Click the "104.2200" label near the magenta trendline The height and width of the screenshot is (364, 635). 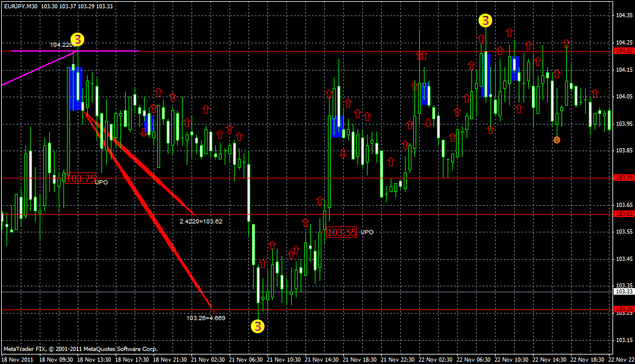tap(64, 44)
